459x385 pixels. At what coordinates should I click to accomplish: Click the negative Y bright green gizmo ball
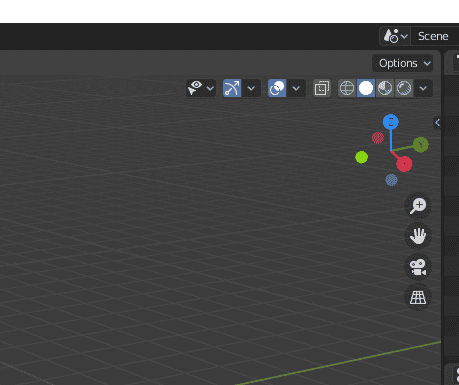pos(362,157)
